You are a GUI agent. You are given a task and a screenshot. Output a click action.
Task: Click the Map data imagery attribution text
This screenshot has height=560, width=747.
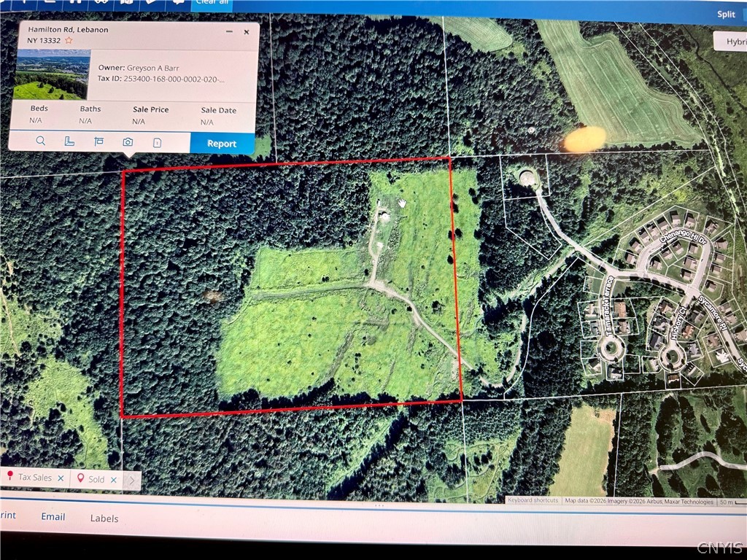click(x=639, y=502)
